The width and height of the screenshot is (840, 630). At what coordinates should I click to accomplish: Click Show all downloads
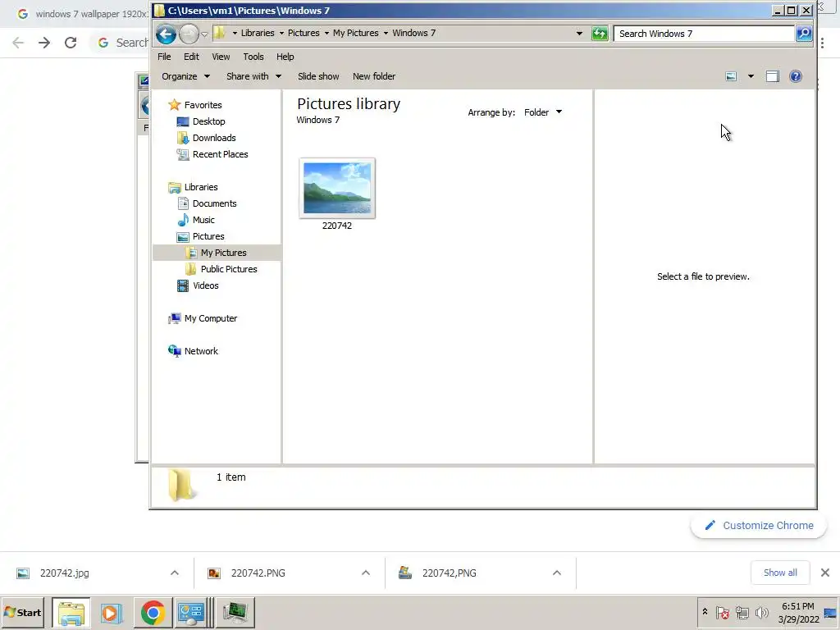tap(780, 573)
